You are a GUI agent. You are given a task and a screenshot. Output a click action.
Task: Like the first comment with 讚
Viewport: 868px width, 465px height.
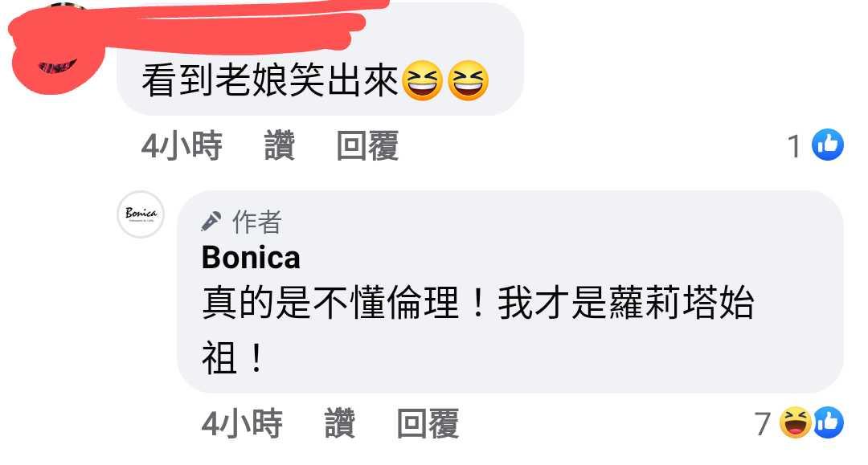280,146
